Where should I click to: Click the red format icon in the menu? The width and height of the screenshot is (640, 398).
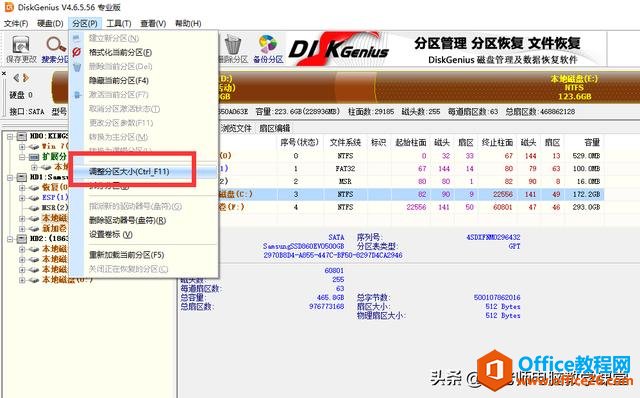tap(77, 52)
